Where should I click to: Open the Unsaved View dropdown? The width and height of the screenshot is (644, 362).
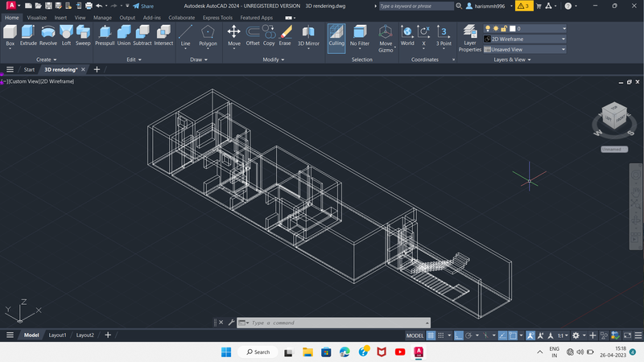pyautogui.click(x=525, y=49)
